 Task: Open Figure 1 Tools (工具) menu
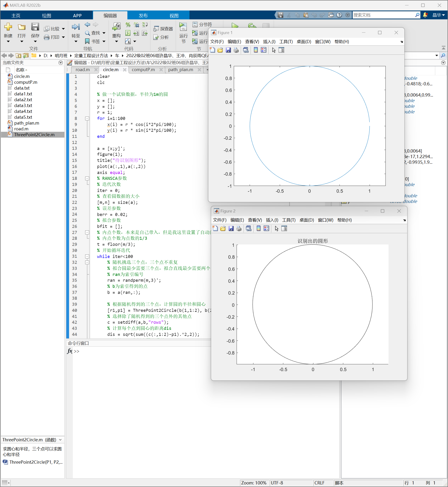click(x=286, y=42)
